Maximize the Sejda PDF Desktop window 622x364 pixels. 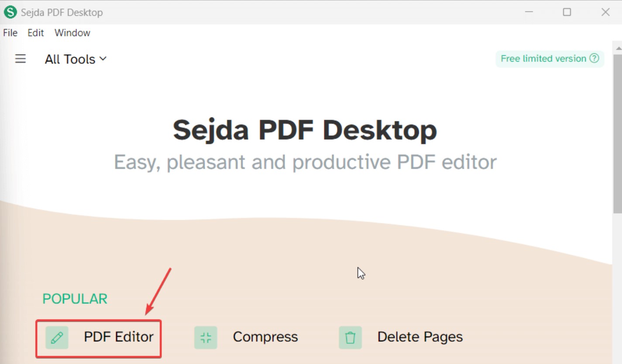click(x=567, y=12)
